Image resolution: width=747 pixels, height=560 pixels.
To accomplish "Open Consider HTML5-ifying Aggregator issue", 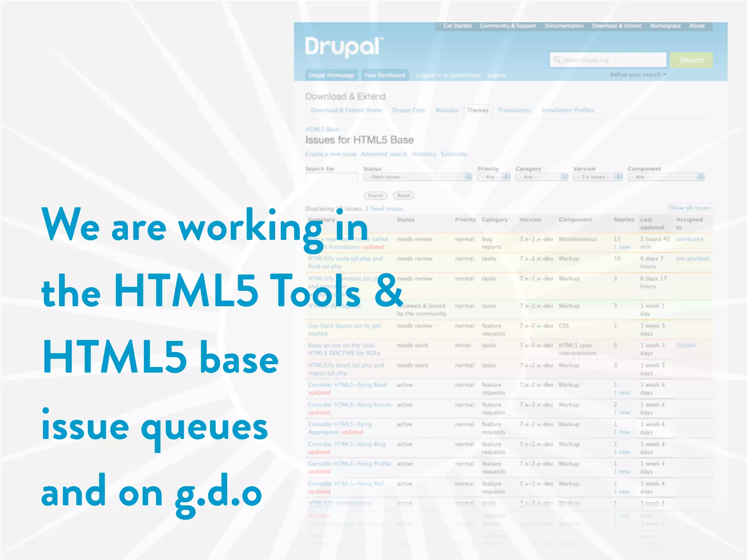I will [340, 428].
